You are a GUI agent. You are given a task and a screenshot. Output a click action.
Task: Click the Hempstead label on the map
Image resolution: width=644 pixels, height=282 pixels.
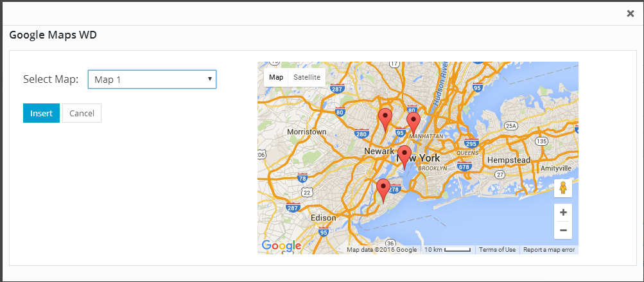[x=509, y=160]
